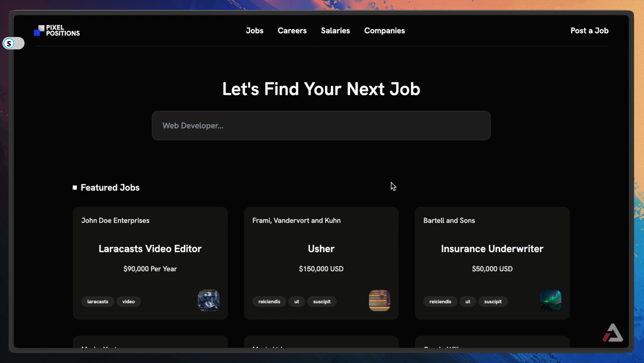Select suscipit tag on Insurance Underwriter card
The image size is (644, 363).
493,301
